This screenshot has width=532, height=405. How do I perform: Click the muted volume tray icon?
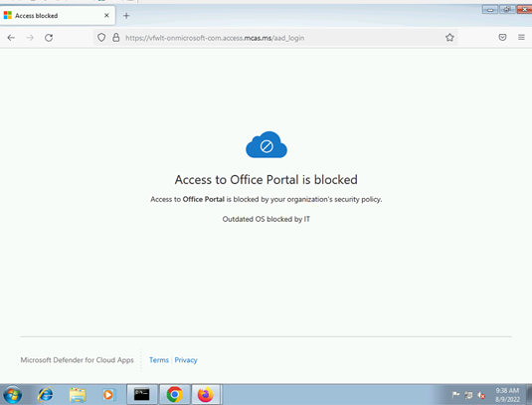coord(481,395)
